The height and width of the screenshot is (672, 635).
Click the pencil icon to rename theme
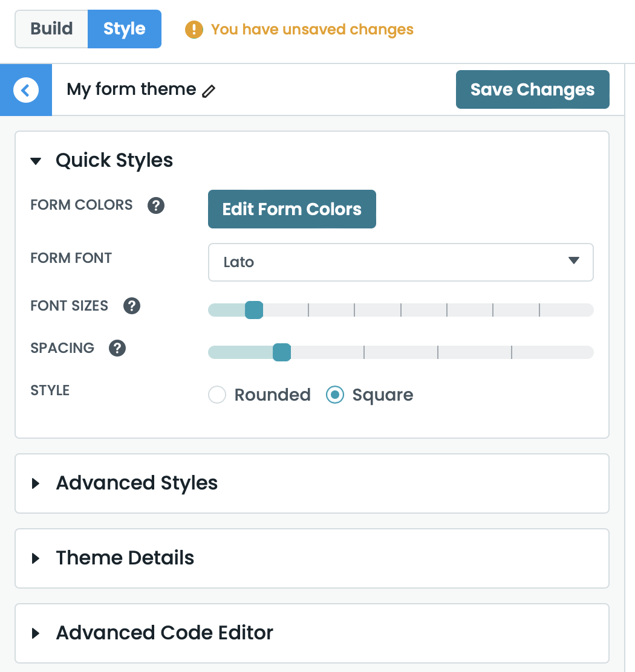click(209, 91)
